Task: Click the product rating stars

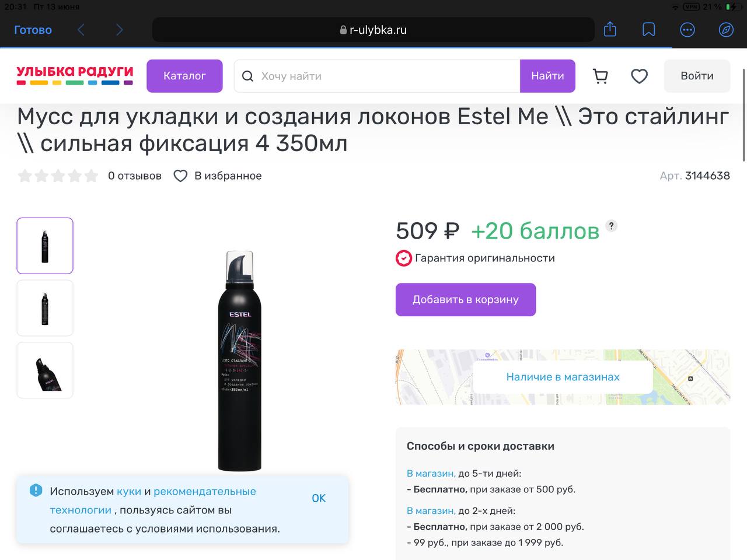Action: [58, 176]
